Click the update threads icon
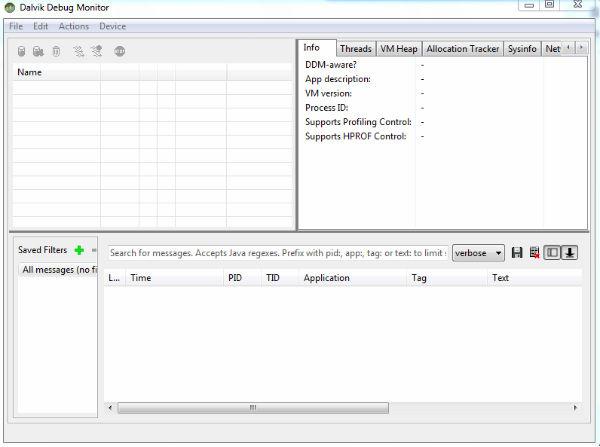 (x=78, y=51)
